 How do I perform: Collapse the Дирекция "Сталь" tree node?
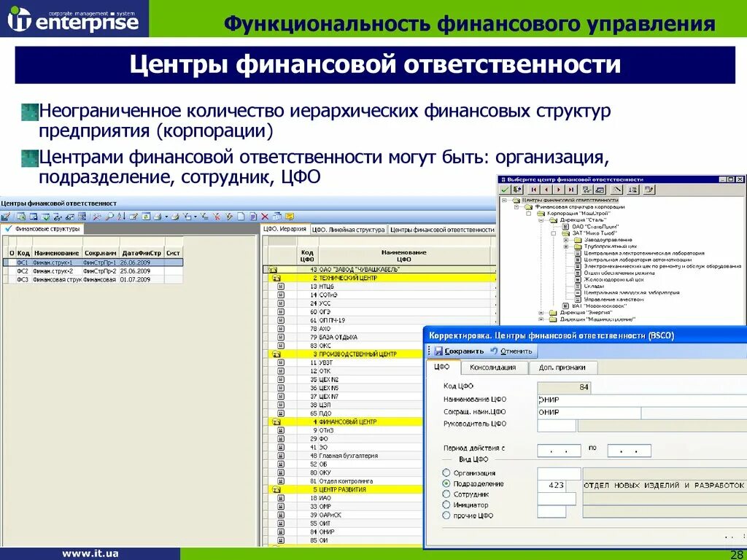(x=541, y=220)
